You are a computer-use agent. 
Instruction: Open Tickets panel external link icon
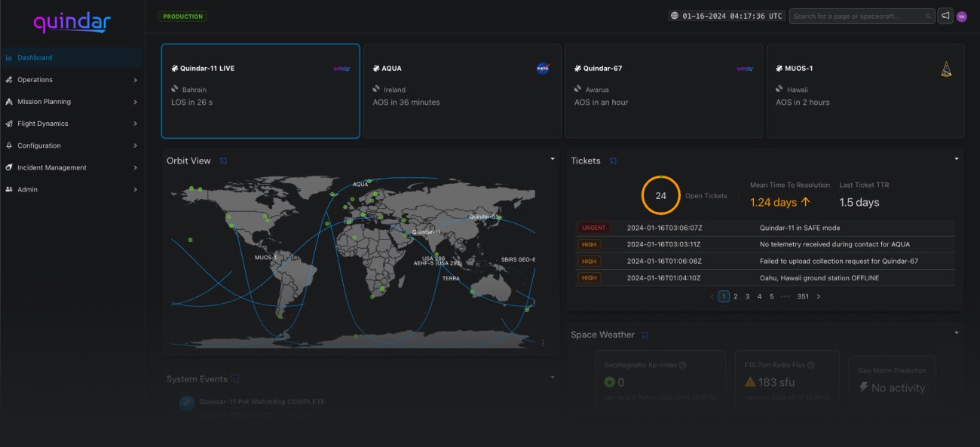613,161
